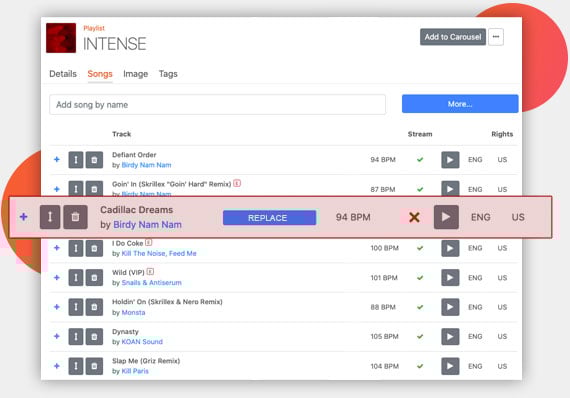Open the Kill Paris artist link

click(135, 371)
